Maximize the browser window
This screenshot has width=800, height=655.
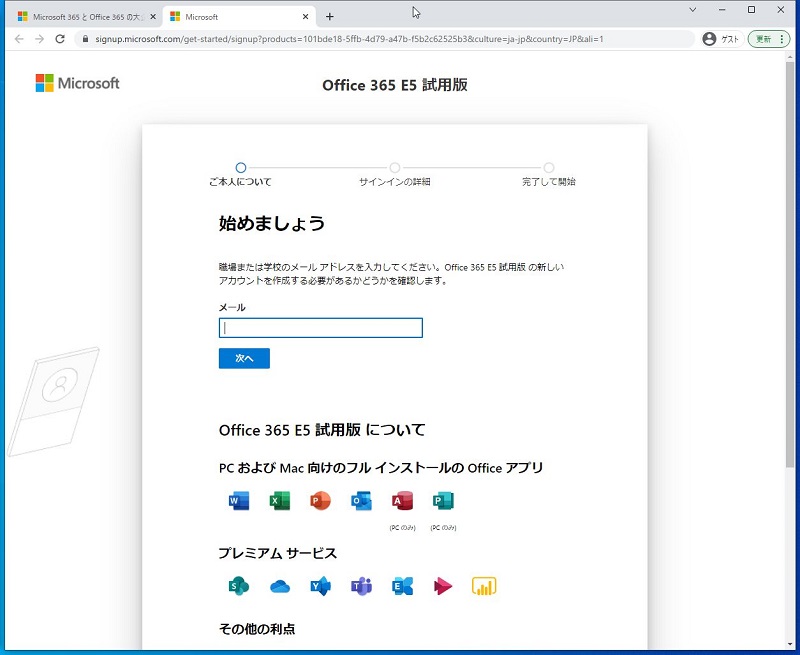(751, 10)
